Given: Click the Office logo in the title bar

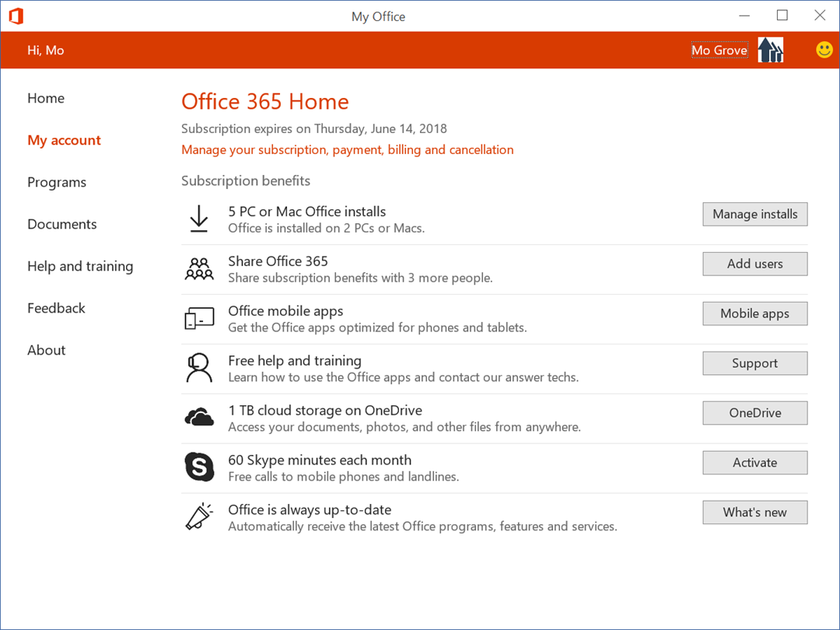Looking at the screenshot, I should pyautogui.click(x=16, y=16).
